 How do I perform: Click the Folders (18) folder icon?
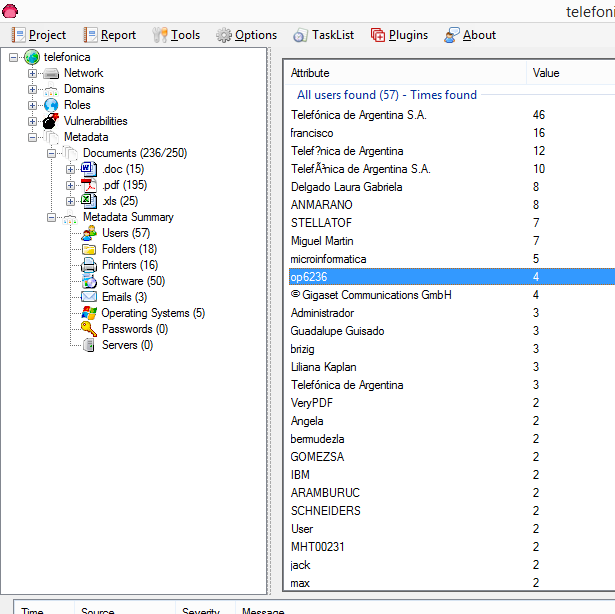coord(89,249)
